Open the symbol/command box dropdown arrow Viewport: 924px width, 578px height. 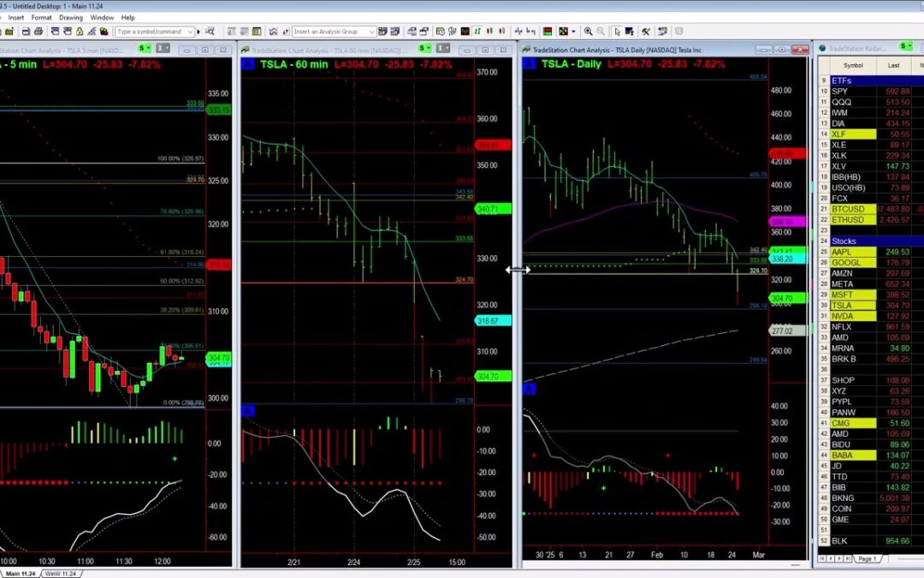coord(191,30)
